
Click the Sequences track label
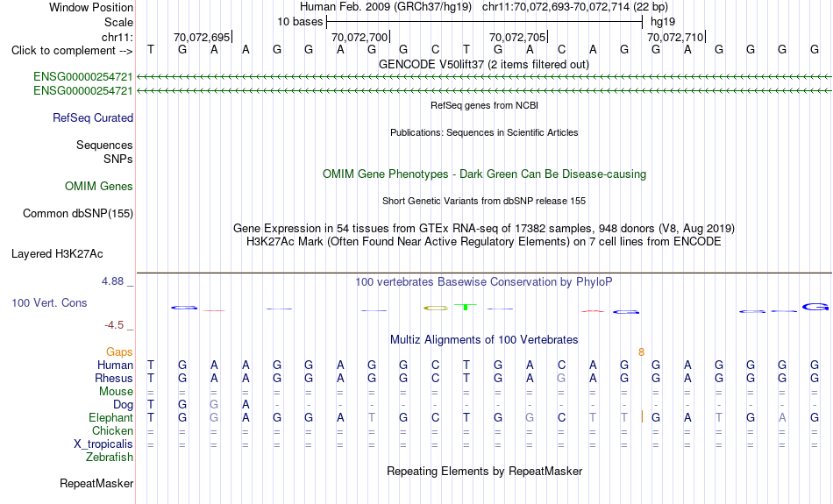pyautogui.click(x=104, y=145)
